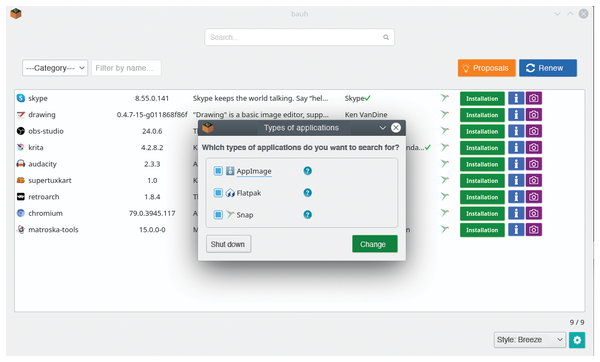Viewport: 600px width, 362px height.
Task: Click the info icon for chromium
Action: pyautogui.click(x=516, y=214)
